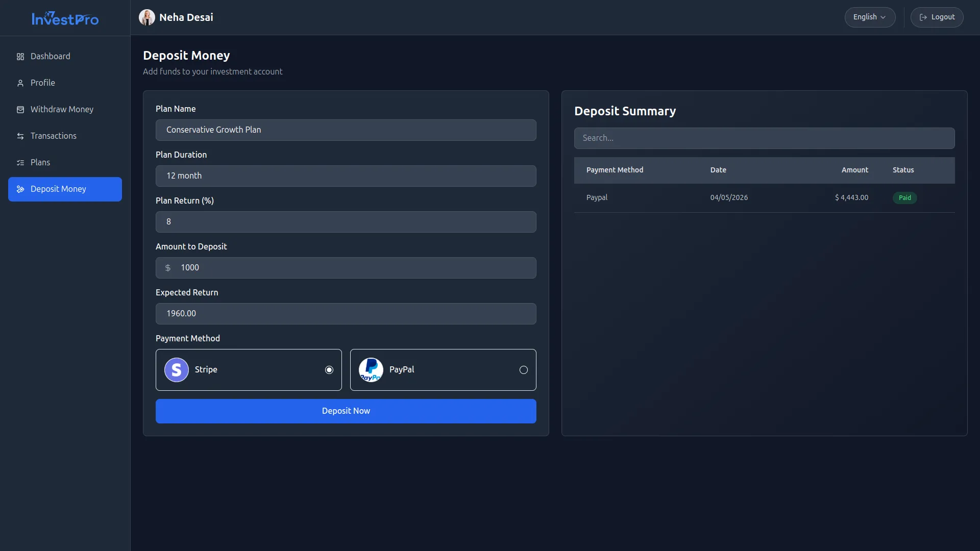Select the PayPal radio button
The width and height of the screenshot is (980, 551).
pyautogui.click(x=524, y=370)
